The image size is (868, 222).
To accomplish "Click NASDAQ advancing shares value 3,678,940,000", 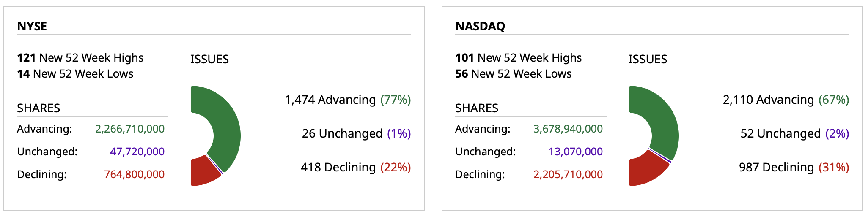I will point(568,129).
